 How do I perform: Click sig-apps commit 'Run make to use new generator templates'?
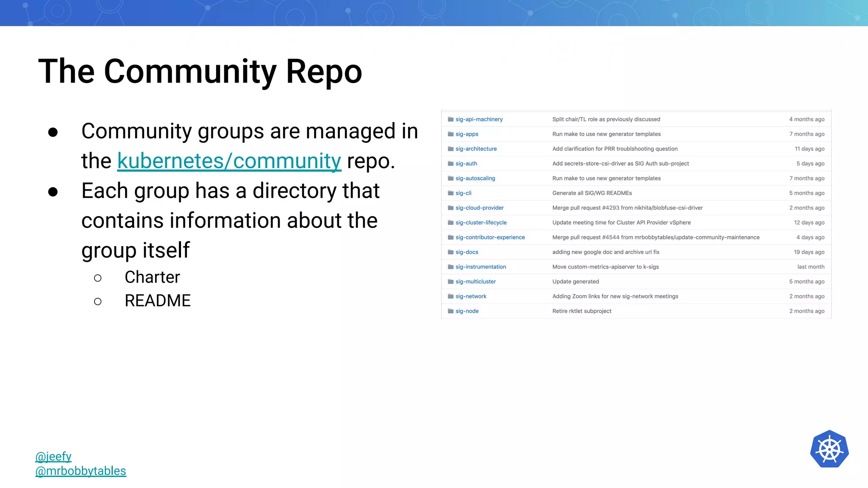click(606, 134)
